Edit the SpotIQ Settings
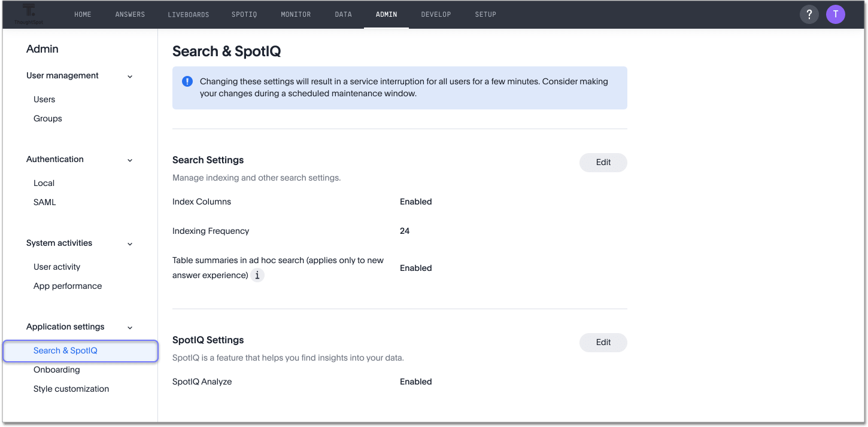 (603, 342)
